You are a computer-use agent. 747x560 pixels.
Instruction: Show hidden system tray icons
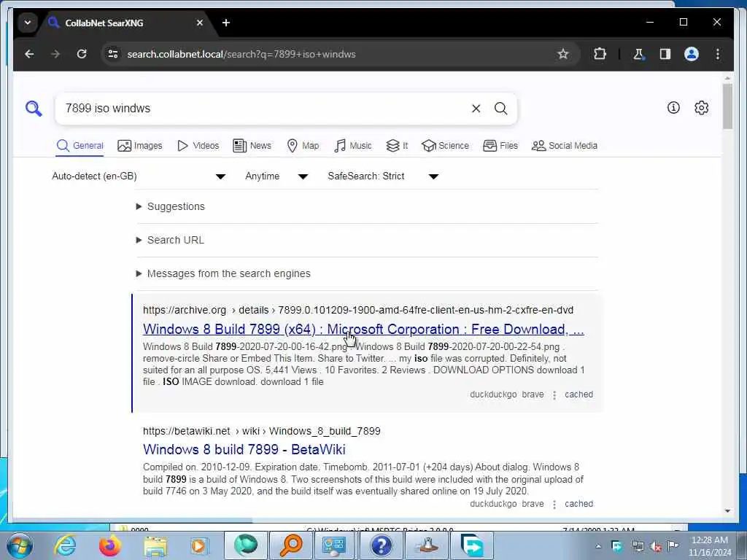tap(598, 546)
